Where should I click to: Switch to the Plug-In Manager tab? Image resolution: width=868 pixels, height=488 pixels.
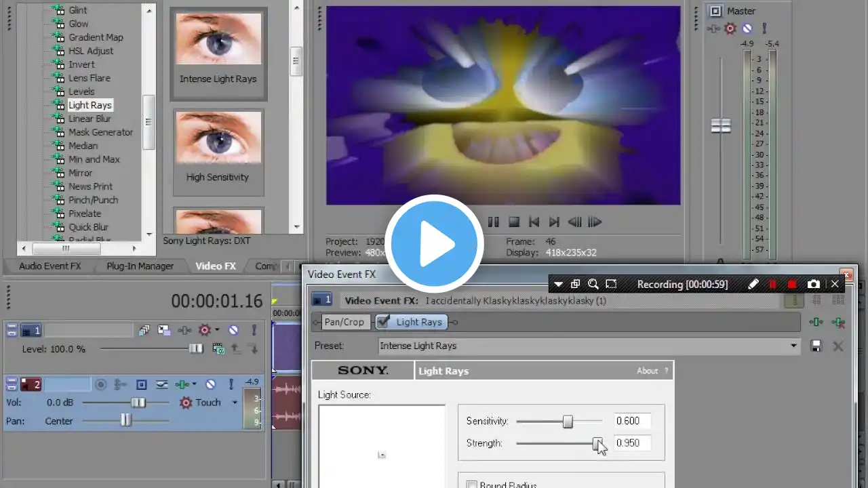point(140,266)
